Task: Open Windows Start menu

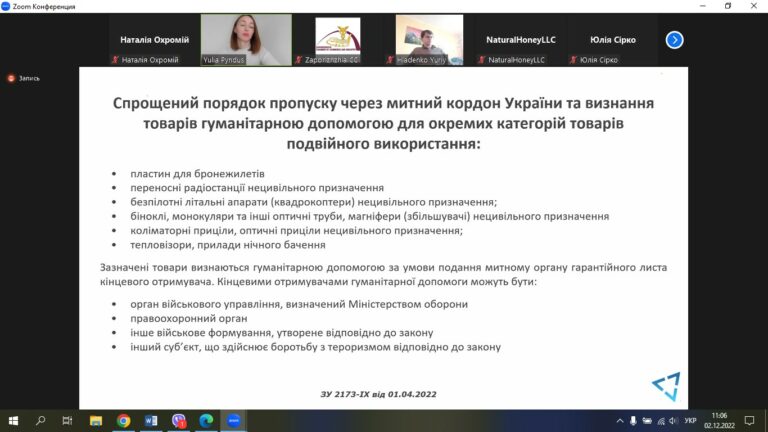Action: (x=13, y=421)
